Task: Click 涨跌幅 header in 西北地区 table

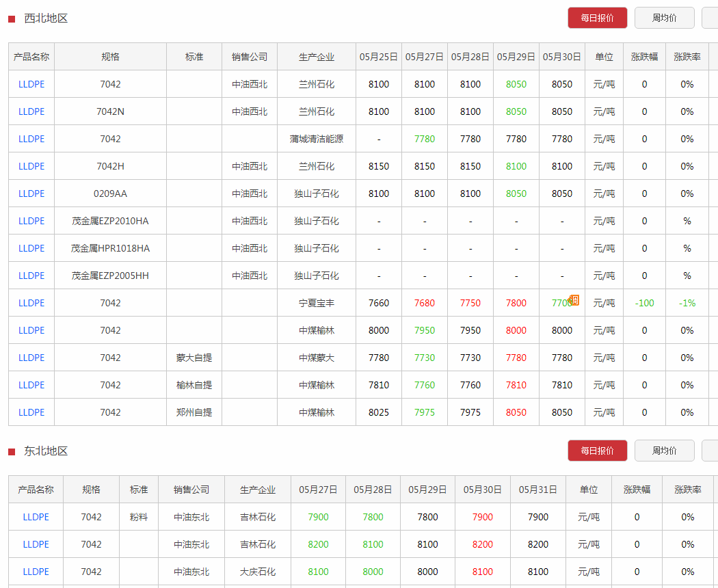Action: 644,57
